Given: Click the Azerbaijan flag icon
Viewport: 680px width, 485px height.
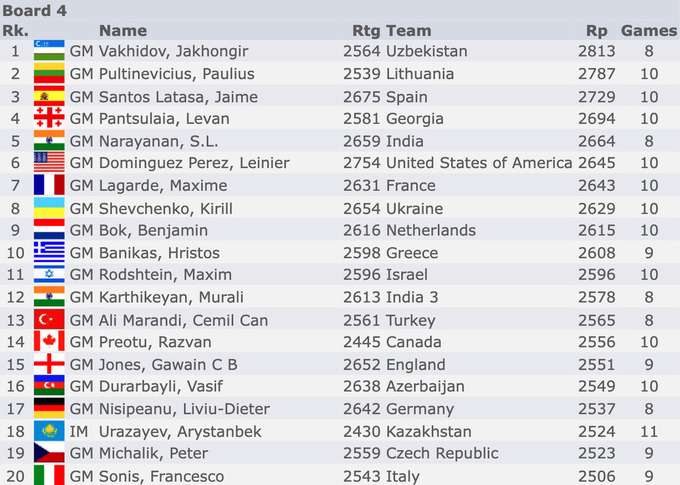Looking at the screenshot, I should pos(49,386).
